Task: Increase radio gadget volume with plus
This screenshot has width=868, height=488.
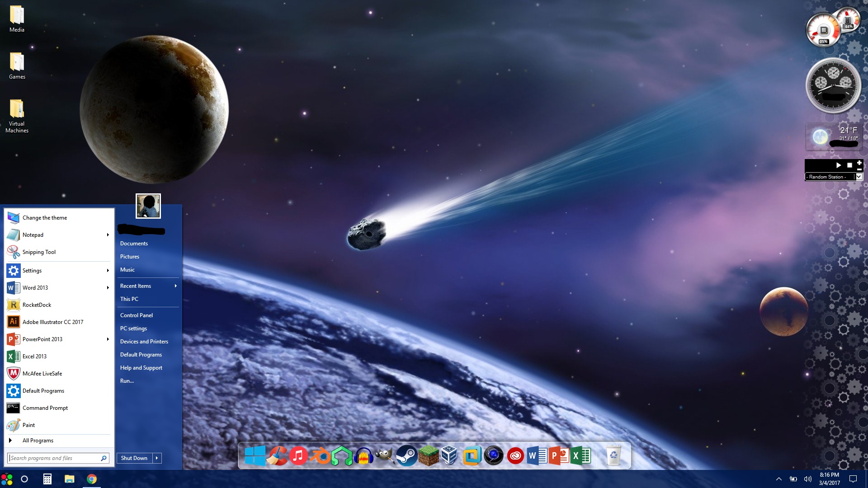Action: [859, 163]
